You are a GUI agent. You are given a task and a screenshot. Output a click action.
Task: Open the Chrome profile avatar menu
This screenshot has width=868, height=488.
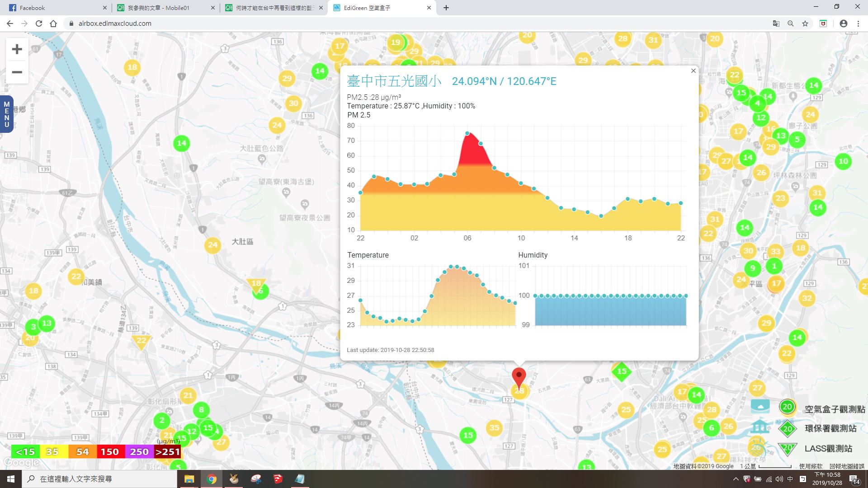(x=843, y=23)
